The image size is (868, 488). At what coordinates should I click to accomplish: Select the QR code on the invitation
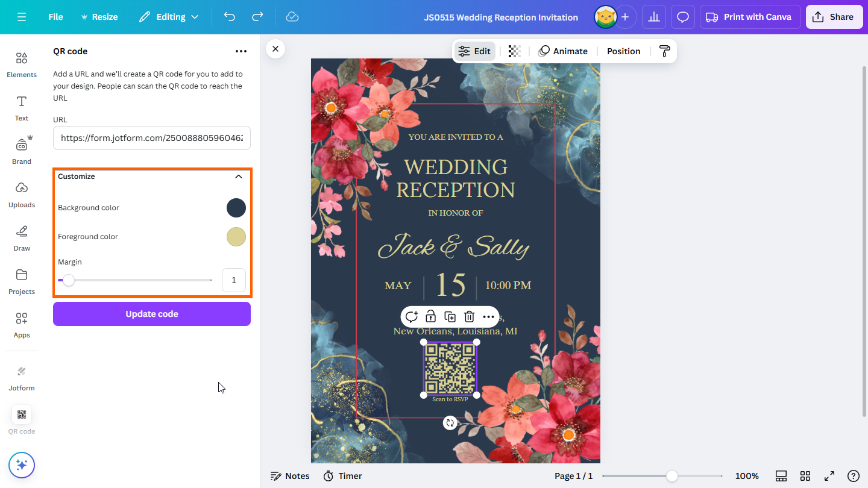click(450, 369)
